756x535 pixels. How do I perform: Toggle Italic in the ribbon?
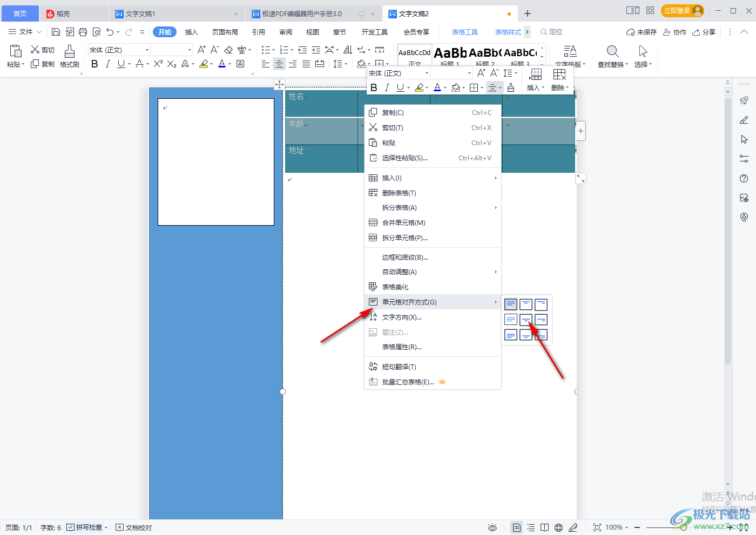[x=108, y=64]
